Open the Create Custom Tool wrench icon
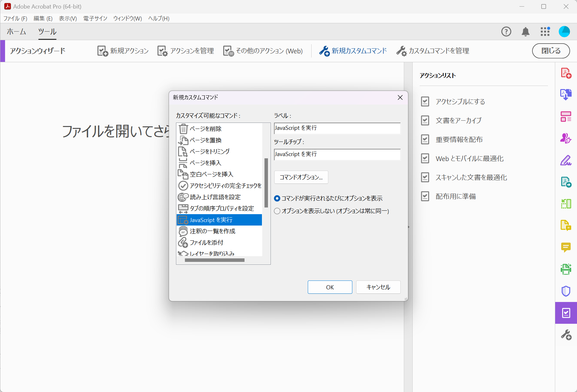The image size is (577, 392). point(566,335)
